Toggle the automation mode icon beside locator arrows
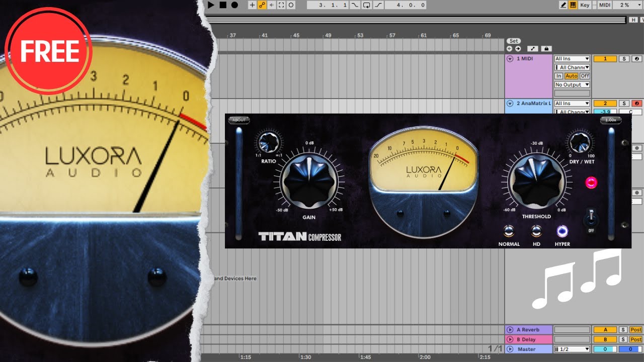The height and width of the screenshot is (362, 644). pos(533,49)
